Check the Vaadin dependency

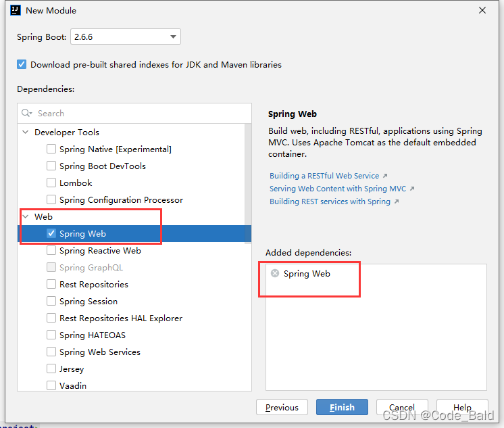pos(51,385)
